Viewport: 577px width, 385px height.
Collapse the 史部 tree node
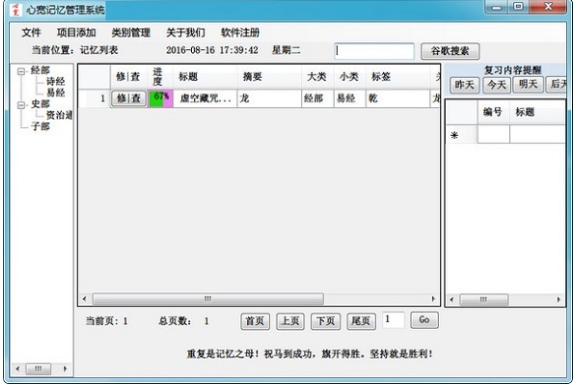22,105
